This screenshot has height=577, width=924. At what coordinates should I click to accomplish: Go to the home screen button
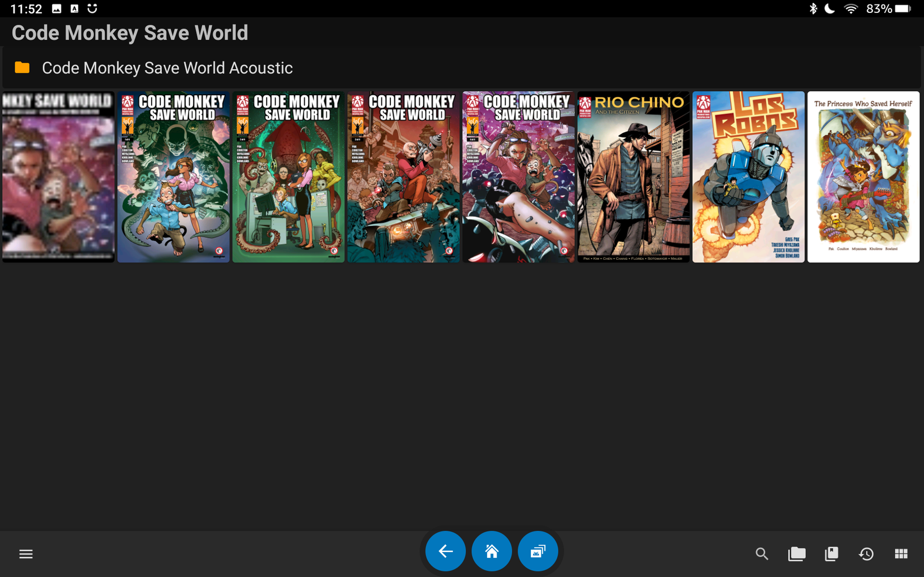pos(492,551)
